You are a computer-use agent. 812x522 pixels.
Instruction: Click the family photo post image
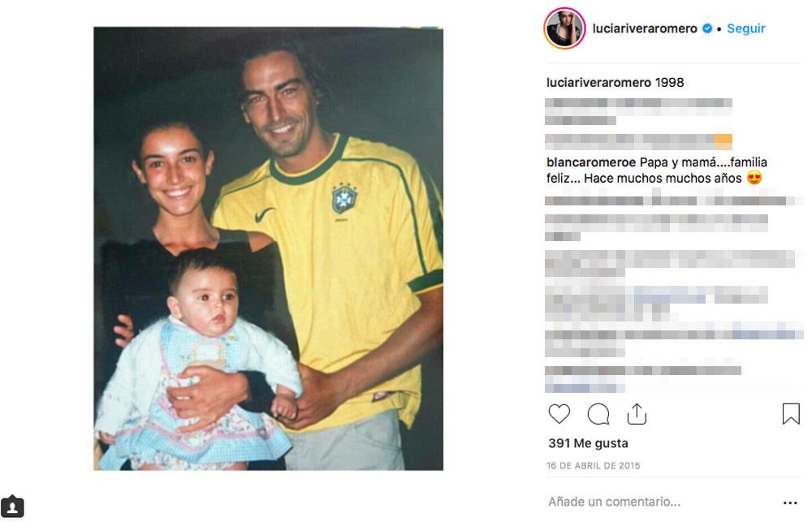pos(268,248)
